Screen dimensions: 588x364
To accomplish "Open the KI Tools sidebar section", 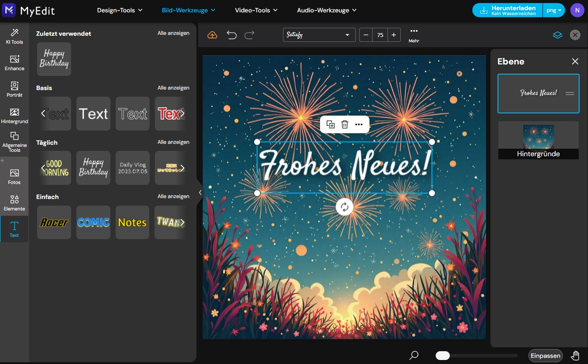I will 14,36.
